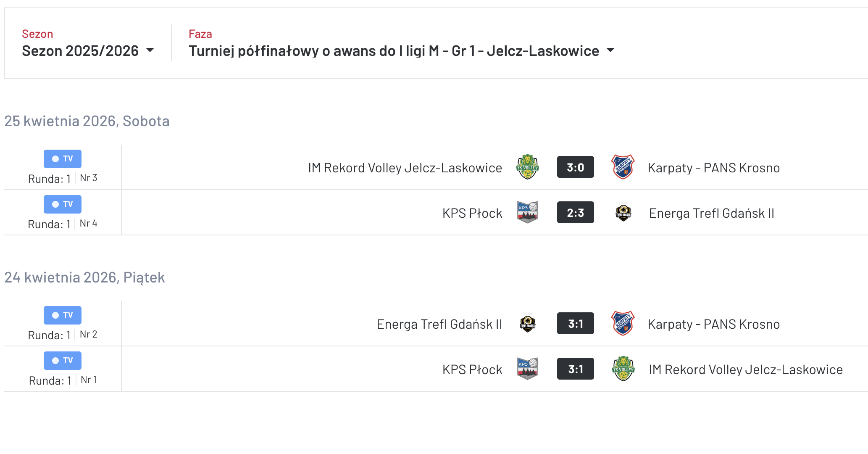Click Karpaty Krosno crest in match Nr 3

tap(623, 167)
